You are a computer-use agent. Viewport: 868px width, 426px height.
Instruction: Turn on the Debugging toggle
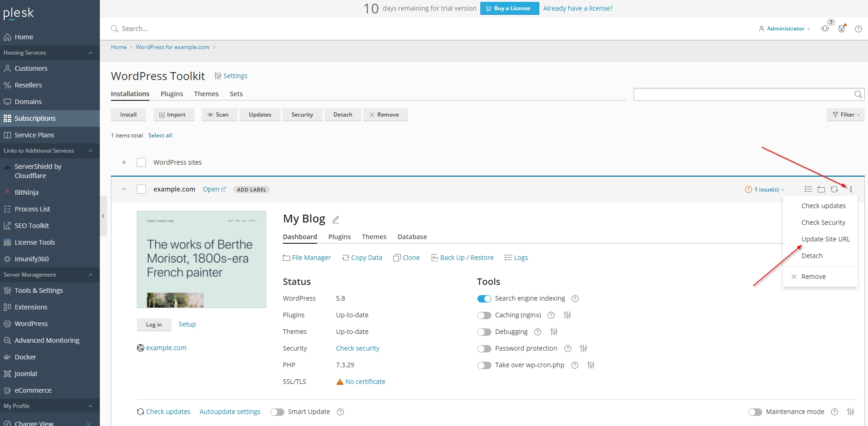pyautogui.click(x=484, y=332)
